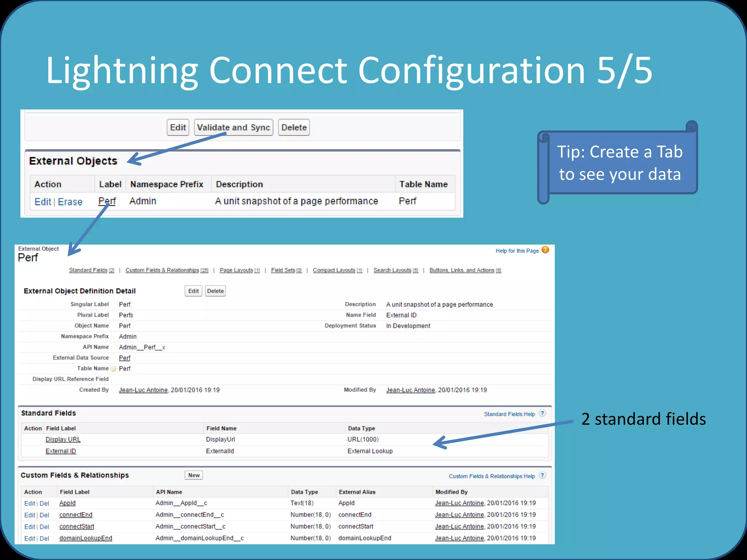
Task: Open the Display URL field link
Action: (x=63, y=440)
